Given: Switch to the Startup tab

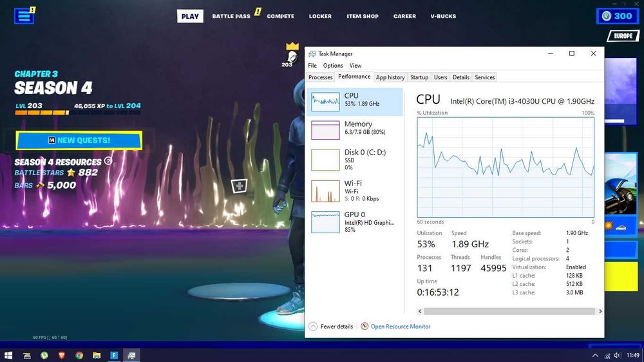Looking at the screenshot, I should pos(419,77).
